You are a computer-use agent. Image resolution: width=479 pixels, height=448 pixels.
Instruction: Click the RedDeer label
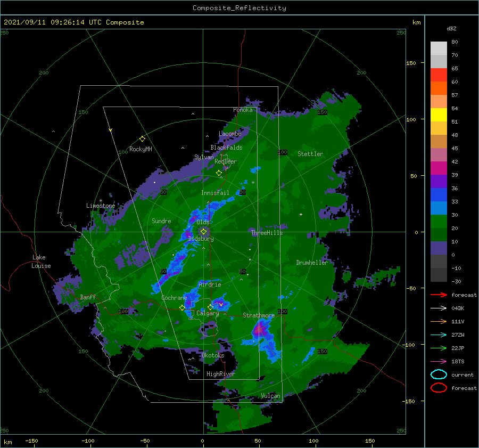pyautogui.click(x=226, y=161)
